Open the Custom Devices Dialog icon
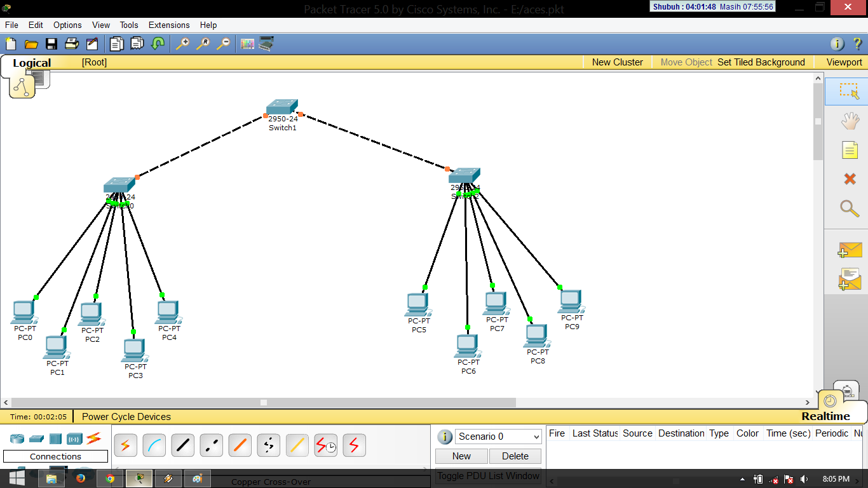The width and height of the screenshot is (868, 488). 266,44
